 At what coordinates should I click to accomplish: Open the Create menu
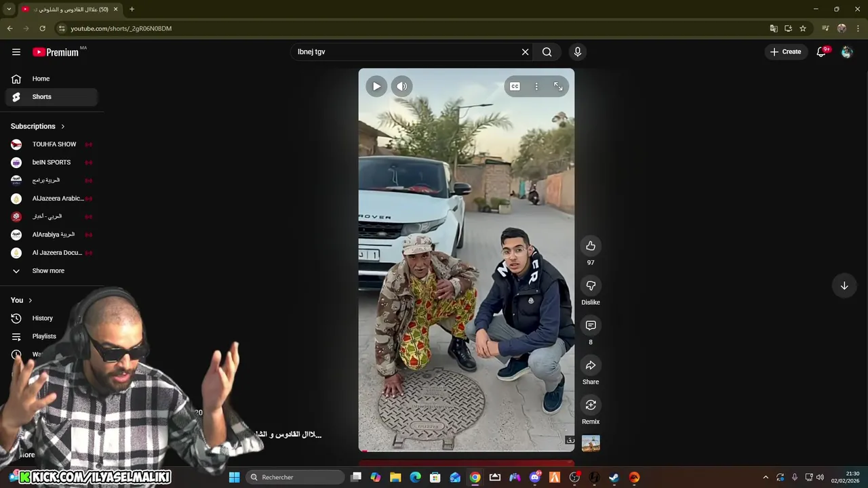[x=785, y=52]
